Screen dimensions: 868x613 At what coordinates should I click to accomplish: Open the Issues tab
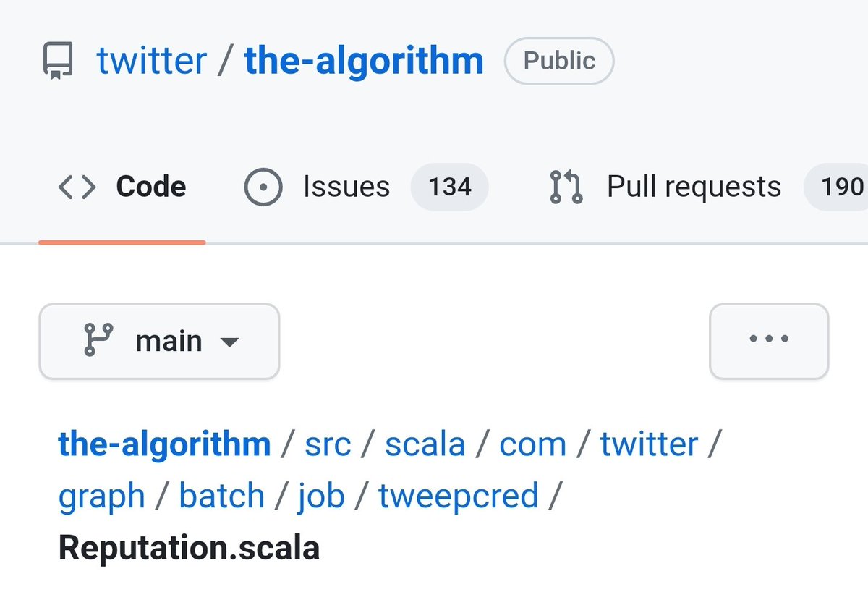(x=346, y=187)
